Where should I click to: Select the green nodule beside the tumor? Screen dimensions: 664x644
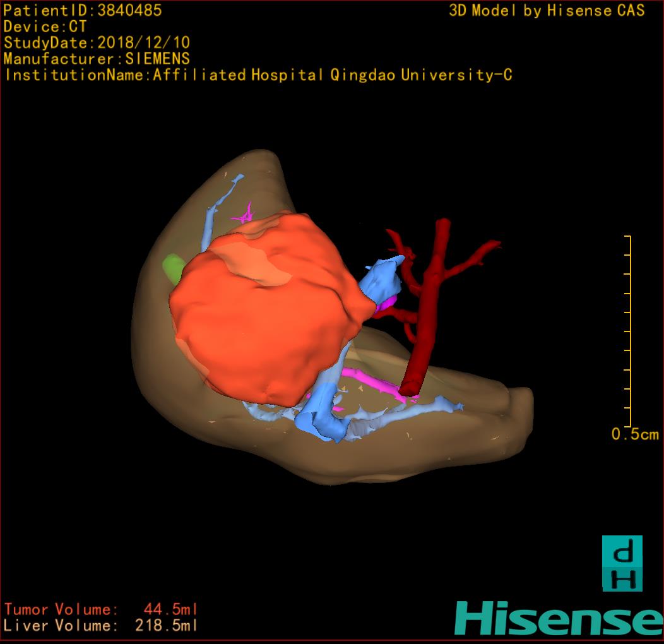[172, 268]
